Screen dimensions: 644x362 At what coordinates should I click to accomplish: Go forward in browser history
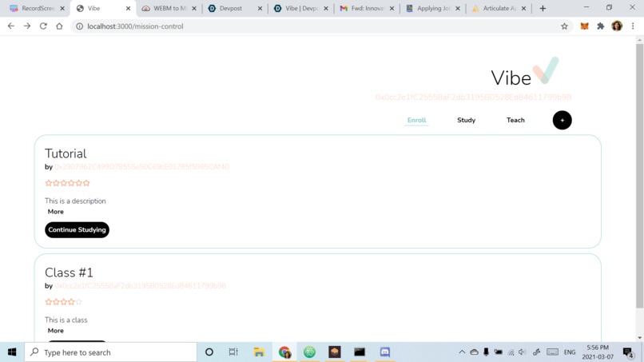pos(27,26)
